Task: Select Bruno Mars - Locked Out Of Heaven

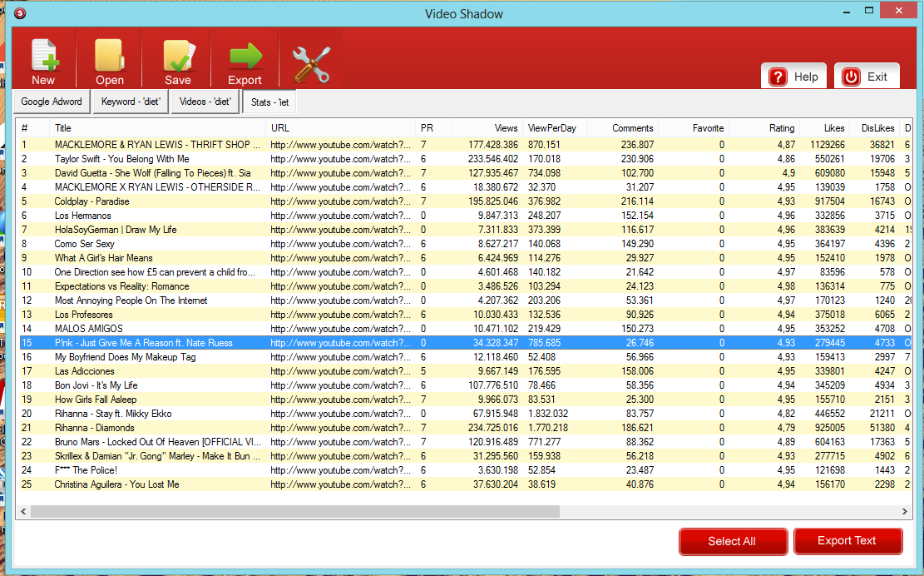Action: point(465,442)
